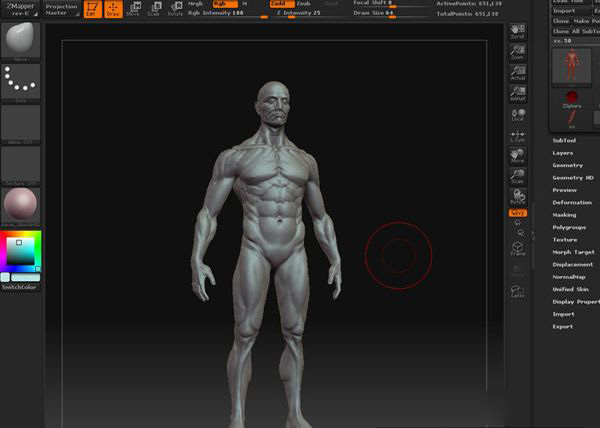Click the AAHalf view icon
This screenshot has height=428, width=600.
518,94
